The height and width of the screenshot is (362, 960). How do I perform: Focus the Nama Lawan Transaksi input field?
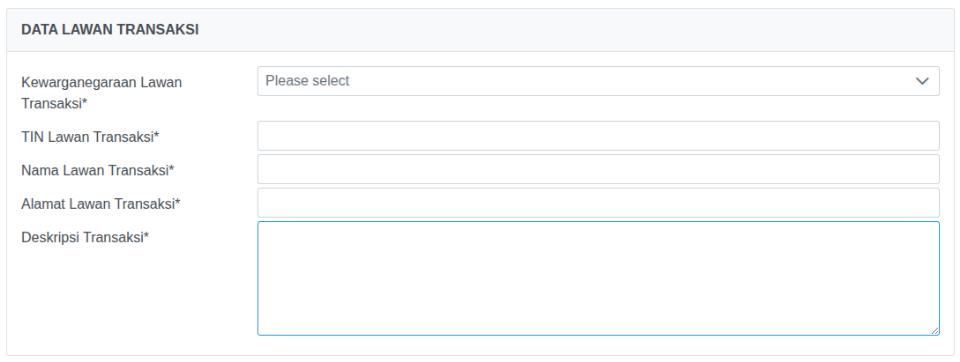tap(598, 169)
